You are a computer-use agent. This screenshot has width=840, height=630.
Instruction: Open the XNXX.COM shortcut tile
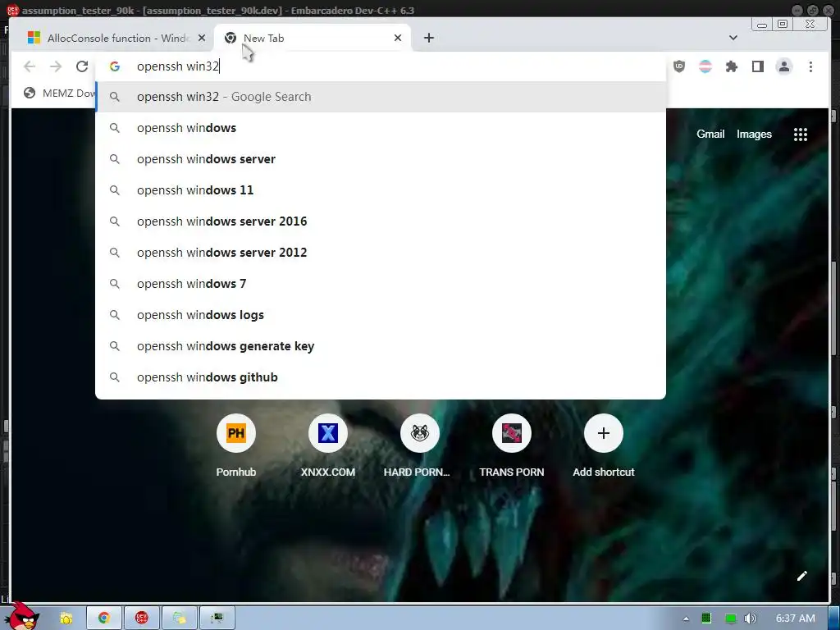pos(328,445)
